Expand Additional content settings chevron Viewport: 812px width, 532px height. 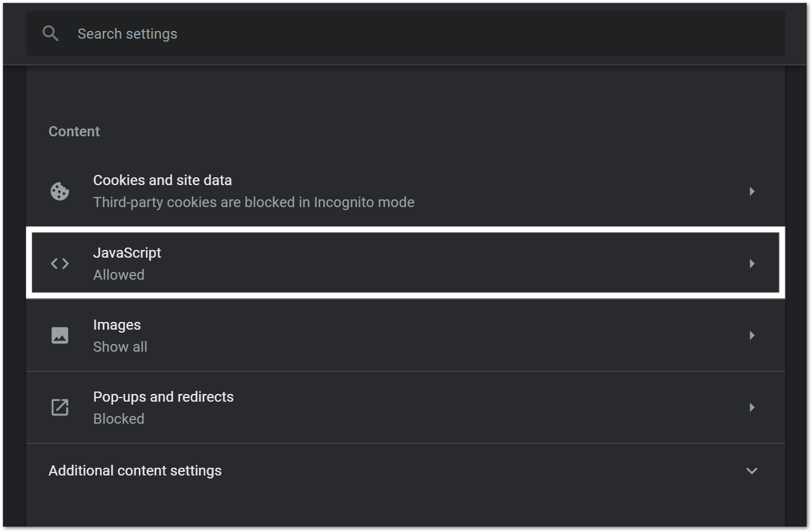coord(752,471)
